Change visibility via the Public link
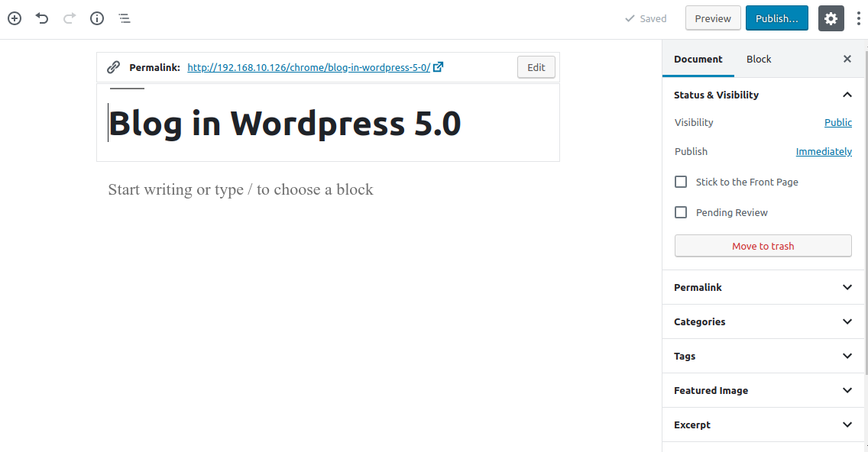The width and height of the screenshot is (868, 452). [x=838, y=122]
